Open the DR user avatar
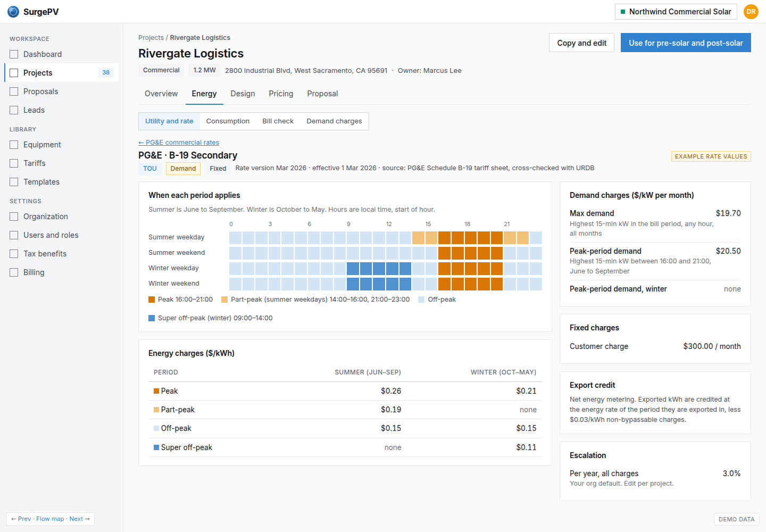This screenshot has height=532, width=766. [x=751, y=12]
